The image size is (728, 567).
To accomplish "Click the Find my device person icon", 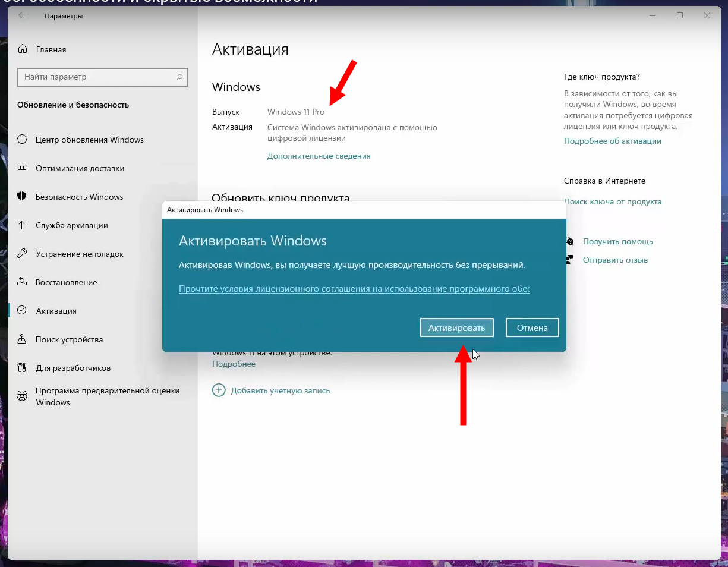I will [22, 339].
